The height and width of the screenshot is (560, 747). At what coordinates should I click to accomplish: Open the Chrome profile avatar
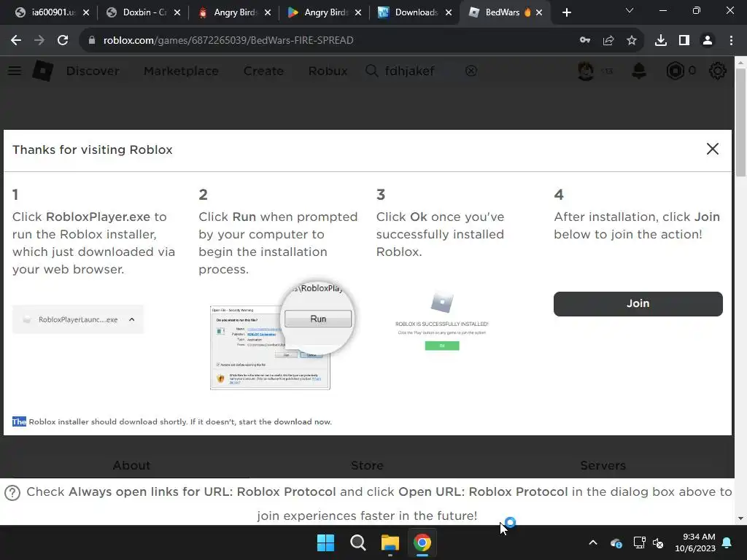pyautogui.click(x=708, y=41)
